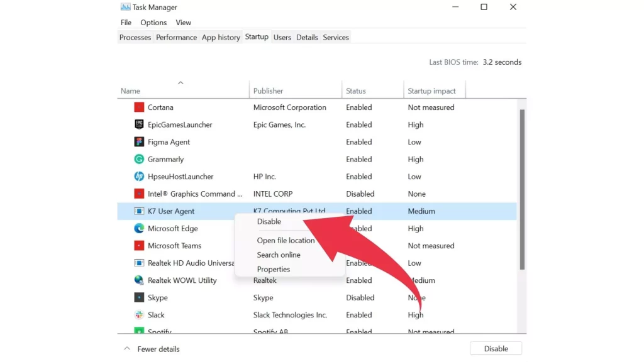Select the Microsoft Teams row name
Viewport: 644px width, 362px height.
pos(175,246)
